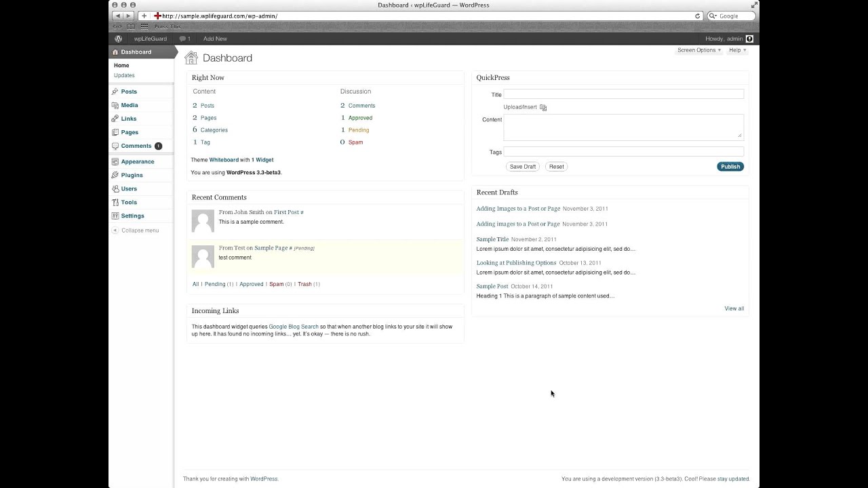Open wpLifeGuard site menu in admin bar

click(x=150, y=39)
